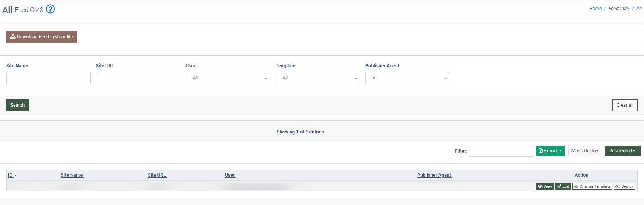The height and width of the screenshot is (205, 644).
Task: Click the Clear all button
Action: tap(625, 105)
